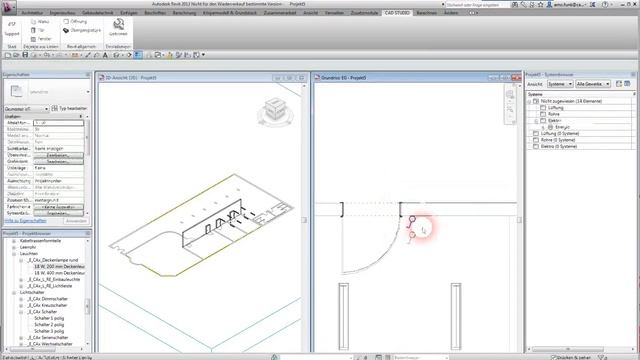Open the Optionen wrench tool

(118, 27)
